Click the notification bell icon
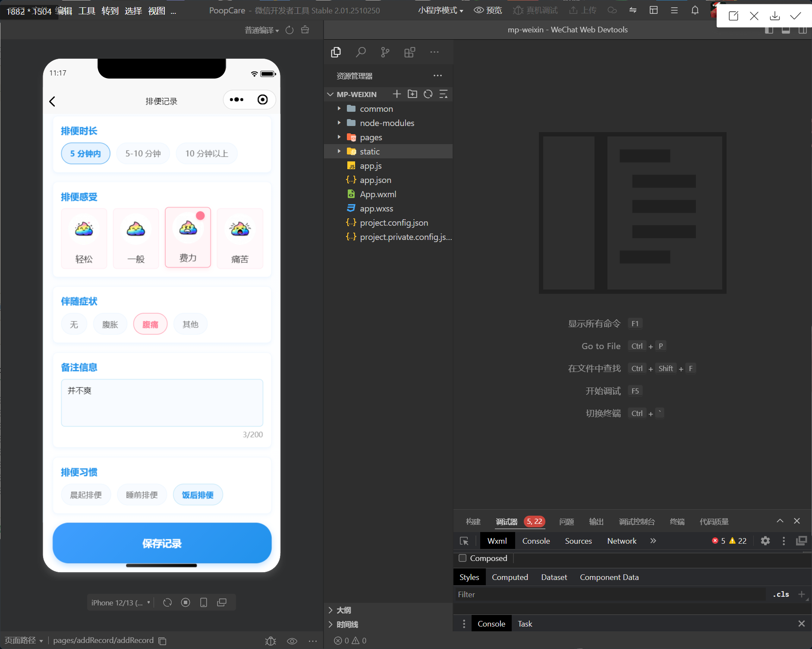This screenshot has width=812, height=649. tap(695, 10)
